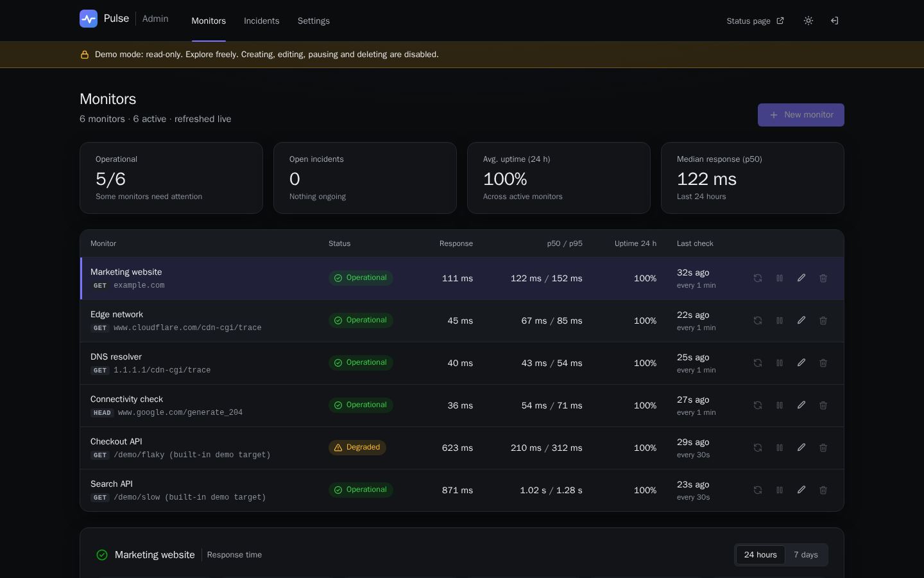924x578 pixels.
Task: Toggle the light/dark theme
Action: point(809,21)
